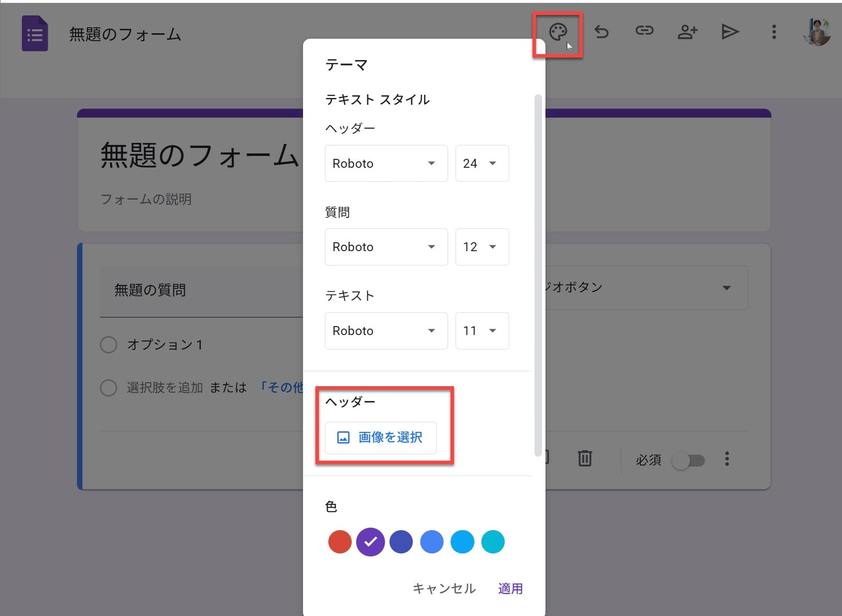Screen dimensions: 842x616
Task: Open the header font Roboto dropdown
Action: pos(386,163)
